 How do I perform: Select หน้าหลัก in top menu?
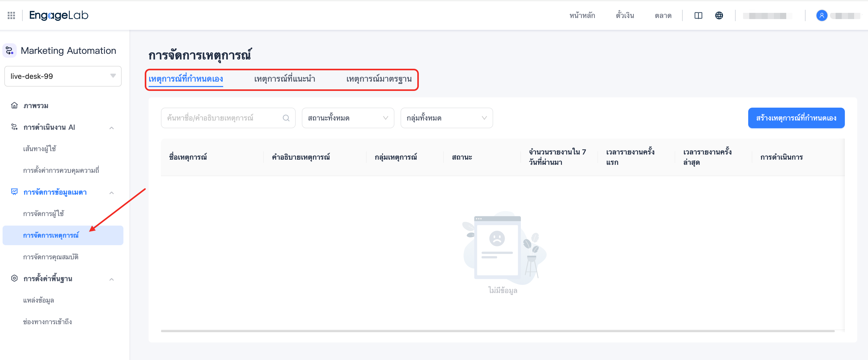point(582,15)
